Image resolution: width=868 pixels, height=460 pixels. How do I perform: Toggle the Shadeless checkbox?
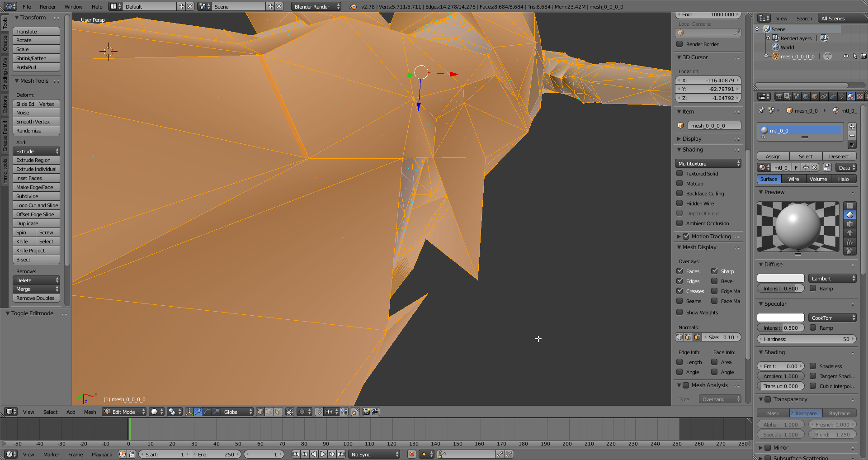(813, 366)
